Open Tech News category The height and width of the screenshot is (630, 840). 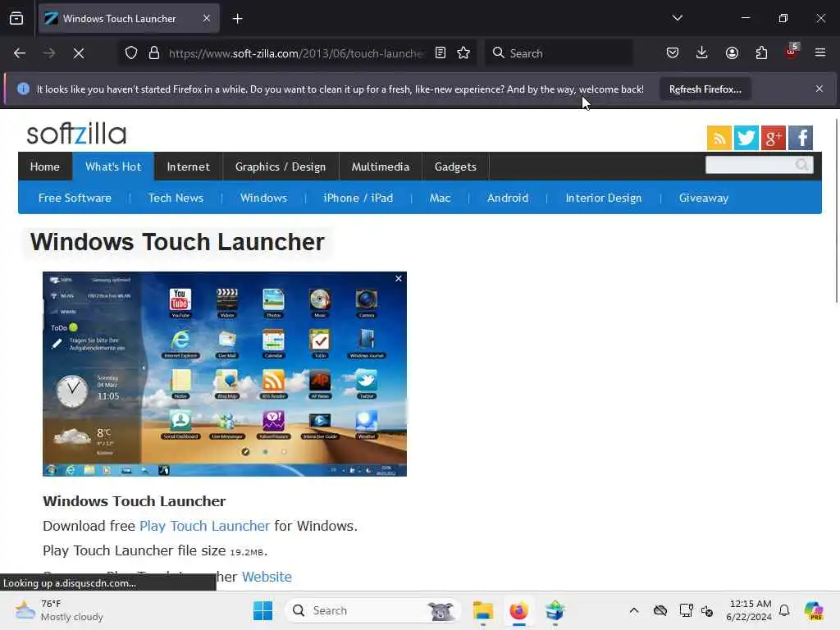pos(176,198)
